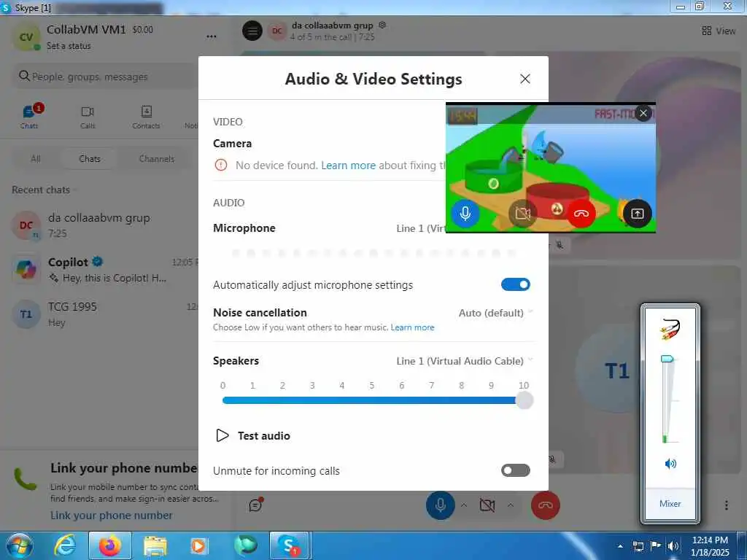
Task: Click the taskbar clock 12:14 PM
Action: pos(710,546)
